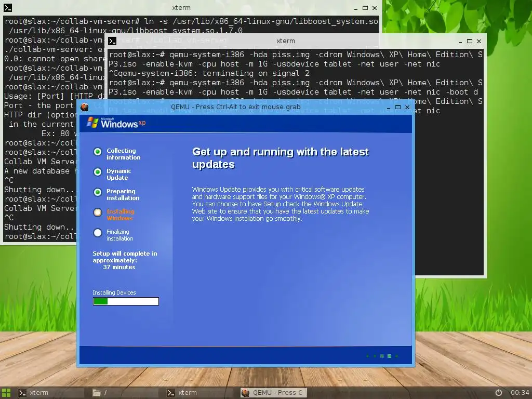Click 'Get up and running' heading text
Image resolution: width=532 pixels, height=399 pixels.
coord(280,158)
